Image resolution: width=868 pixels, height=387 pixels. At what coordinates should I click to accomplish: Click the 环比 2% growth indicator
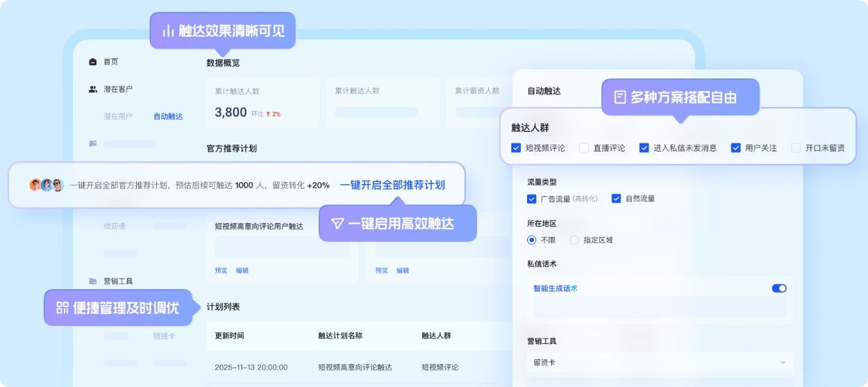[265, 114]
